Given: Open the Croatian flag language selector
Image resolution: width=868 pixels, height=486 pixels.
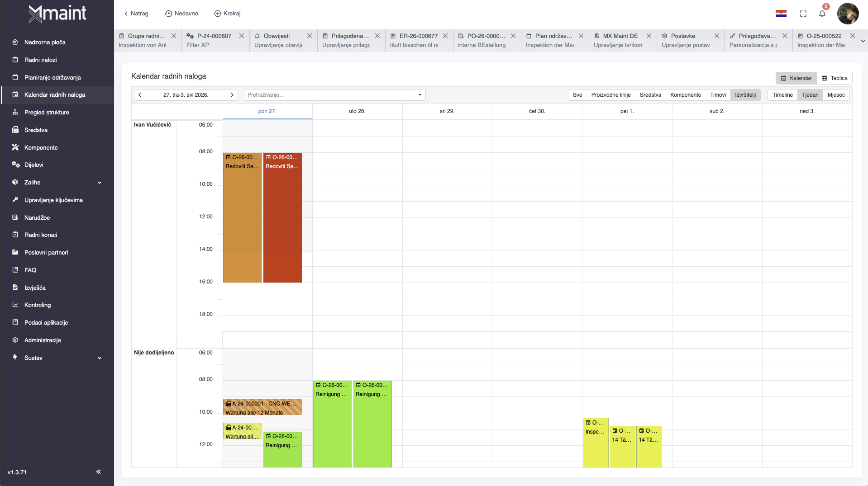Looking at the screenshot, I should tap(781, 14).
